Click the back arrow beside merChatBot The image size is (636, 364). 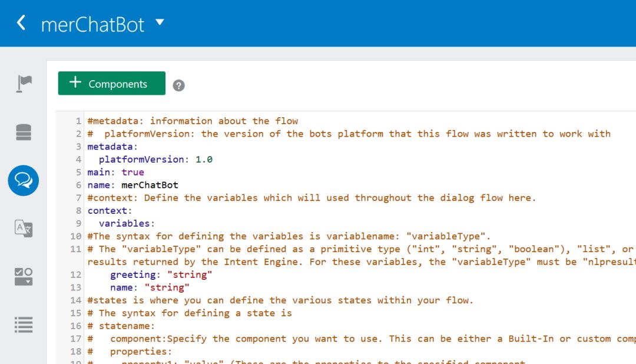21,23
